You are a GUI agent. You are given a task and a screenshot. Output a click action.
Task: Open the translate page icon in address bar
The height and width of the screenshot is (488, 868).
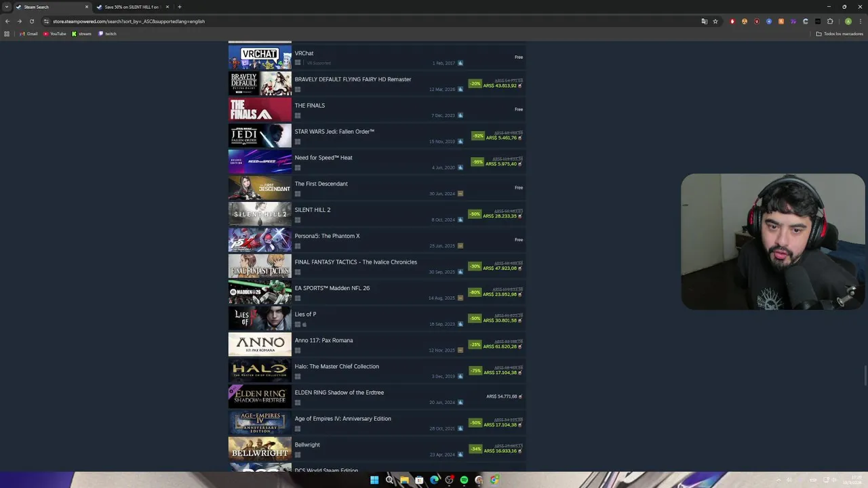click(x=705, y=21)
